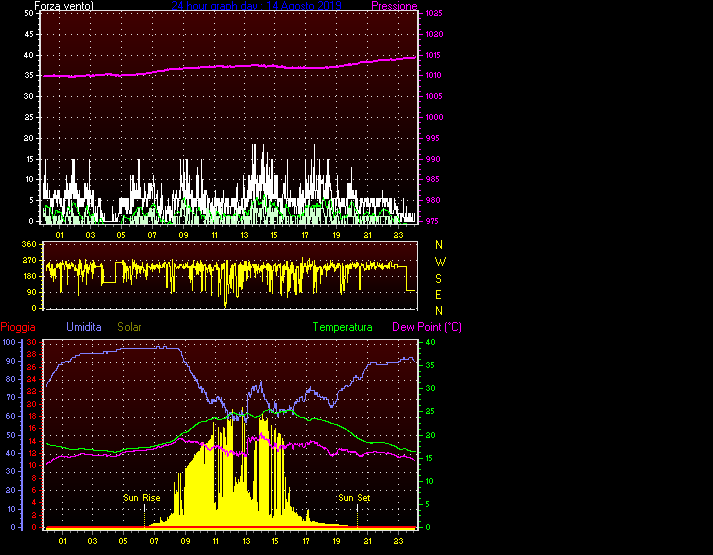Click the red rain axis value 24
The width and height of the screenshot is (713, 555).
click(x=31, y=379)
